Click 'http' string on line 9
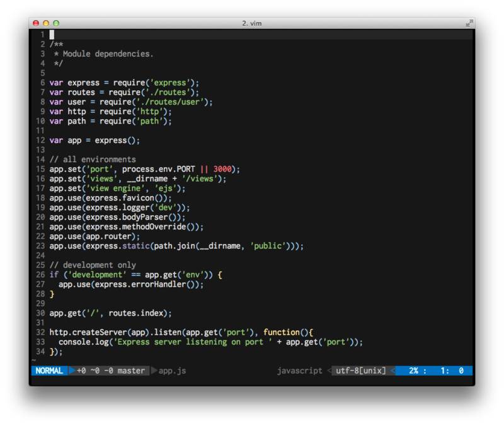Screen dimensions: 504x426 (x=149, y=112)
